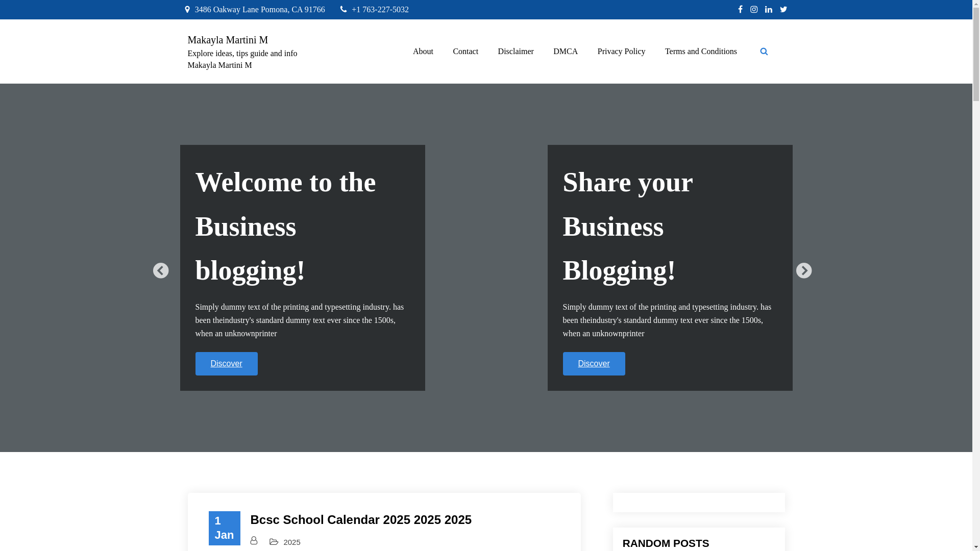Screen dimensions: 980x551
Task: Open the Instagram social icon
Action: pos(754,9)
